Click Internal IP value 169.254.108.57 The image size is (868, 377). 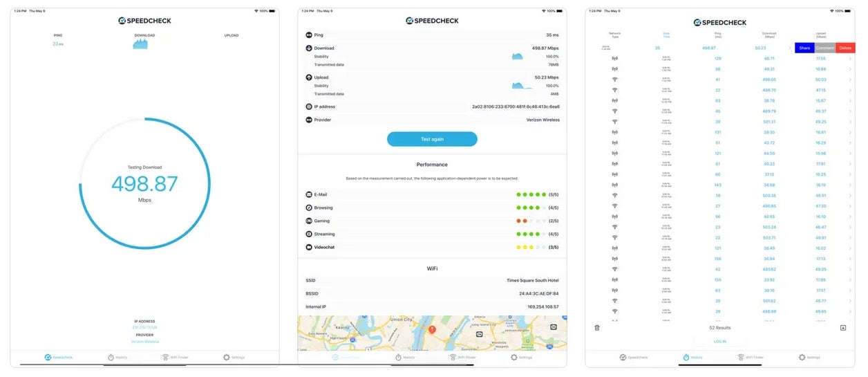542,306
